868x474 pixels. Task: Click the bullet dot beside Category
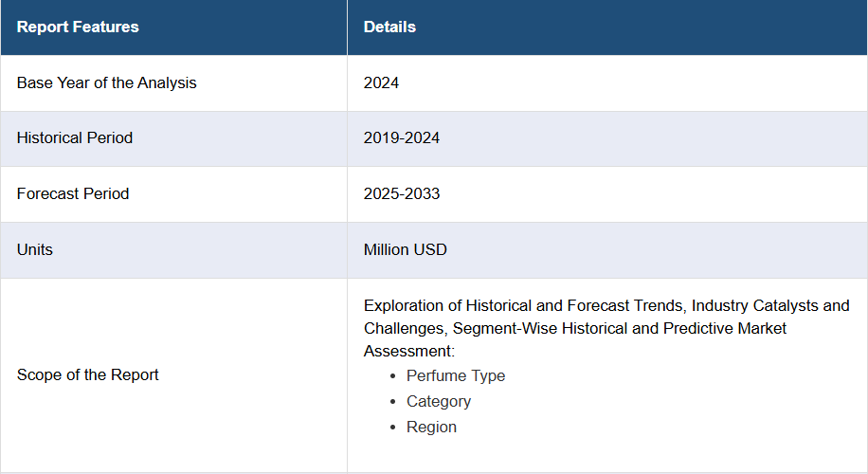tap(393, 401)
